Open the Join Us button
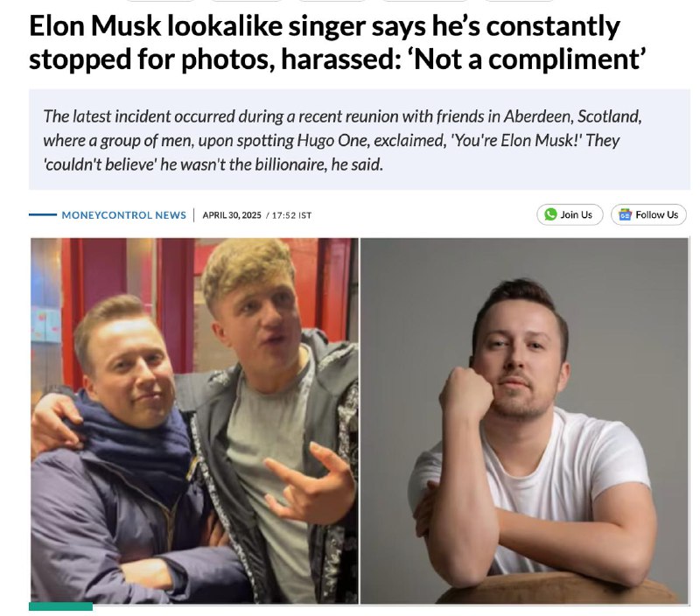This screenshot has height=616, width=700. point(570,214)
